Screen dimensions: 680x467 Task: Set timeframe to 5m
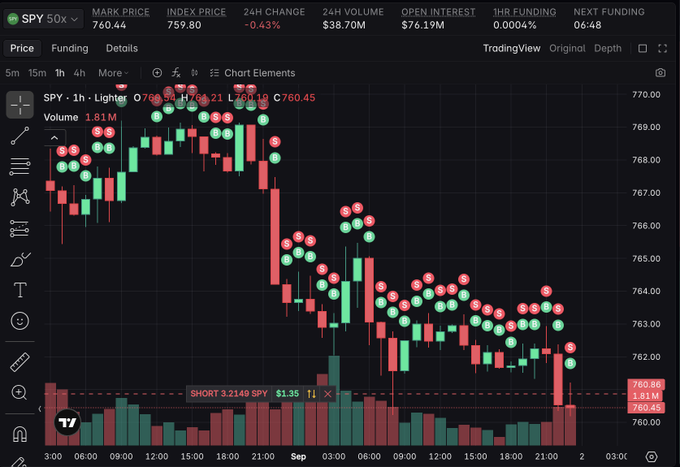(12, 73)
